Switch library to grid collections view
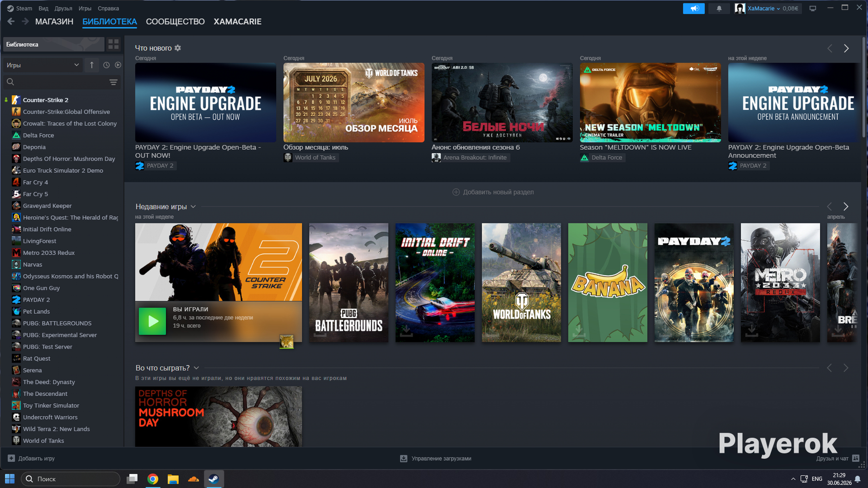Viewport: 868px width, 488px height. [114, 44]
